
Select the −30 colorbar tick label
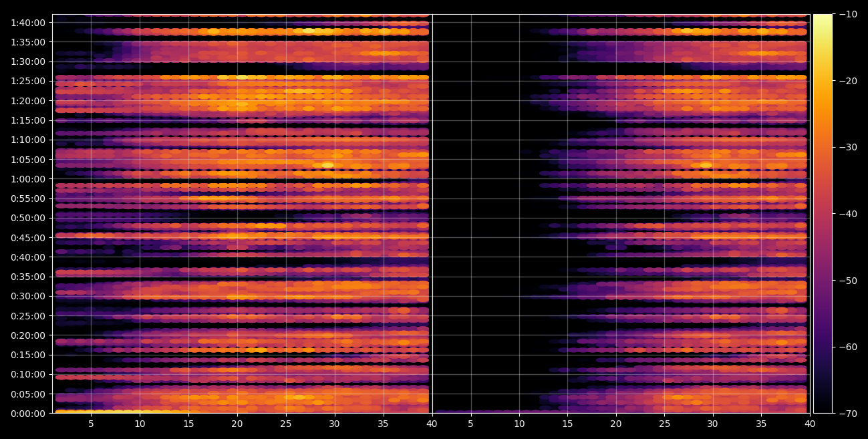pyautogui.click(x=847, y=147)
